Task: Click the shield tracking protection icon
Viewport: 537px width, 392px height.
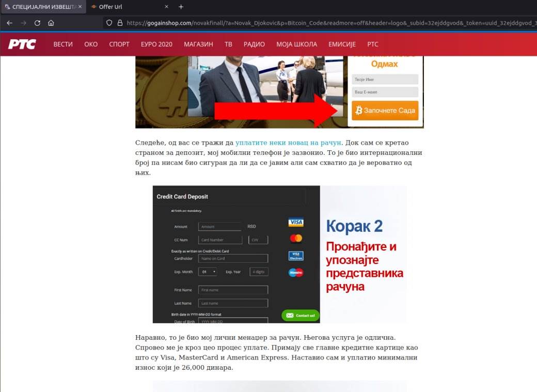Action: pos(109,23)
